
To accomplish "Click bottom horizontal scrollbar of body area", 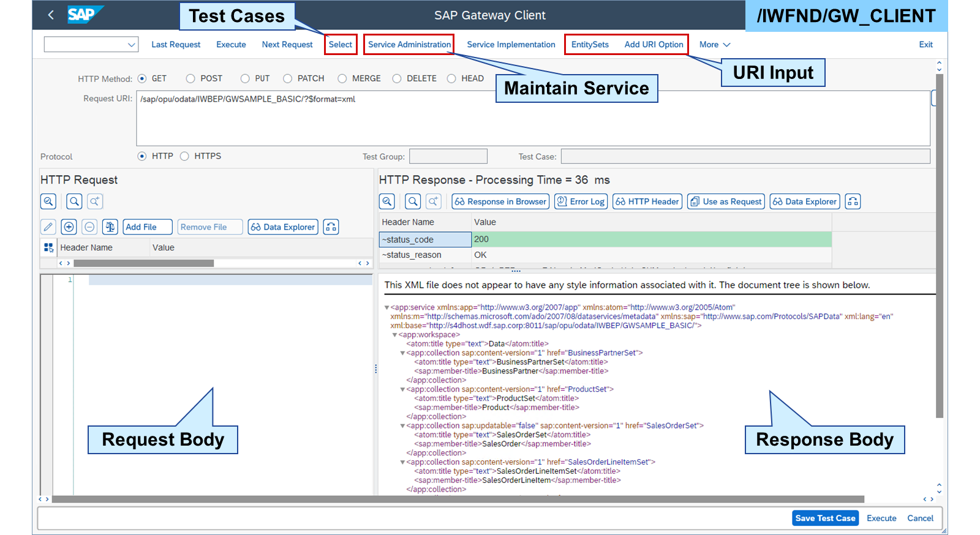I will [458, 499].
